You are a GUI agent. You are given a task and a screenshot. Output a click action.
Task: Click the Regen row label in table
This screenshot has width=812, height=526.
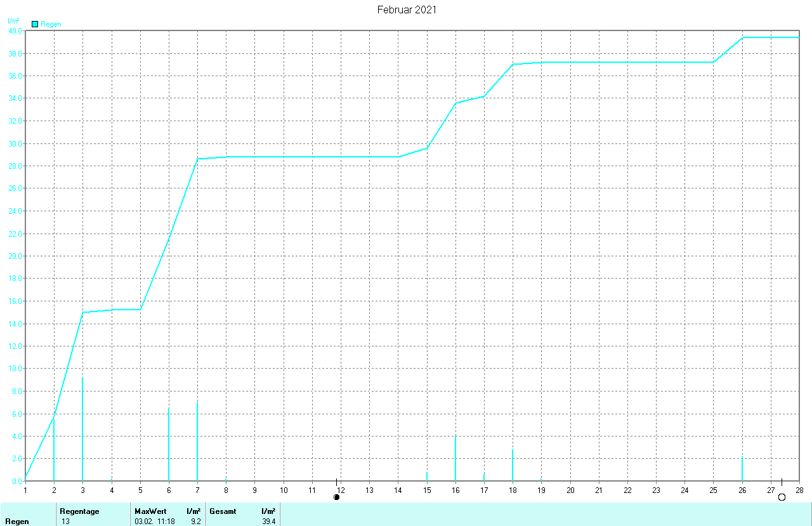(16, 522)
